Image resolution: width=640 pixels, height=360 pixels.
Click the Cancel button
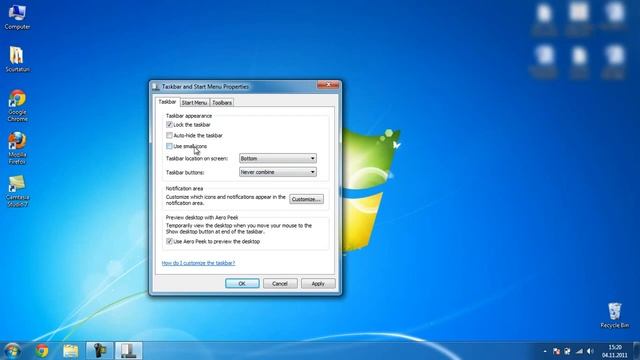tap(280, 283)
